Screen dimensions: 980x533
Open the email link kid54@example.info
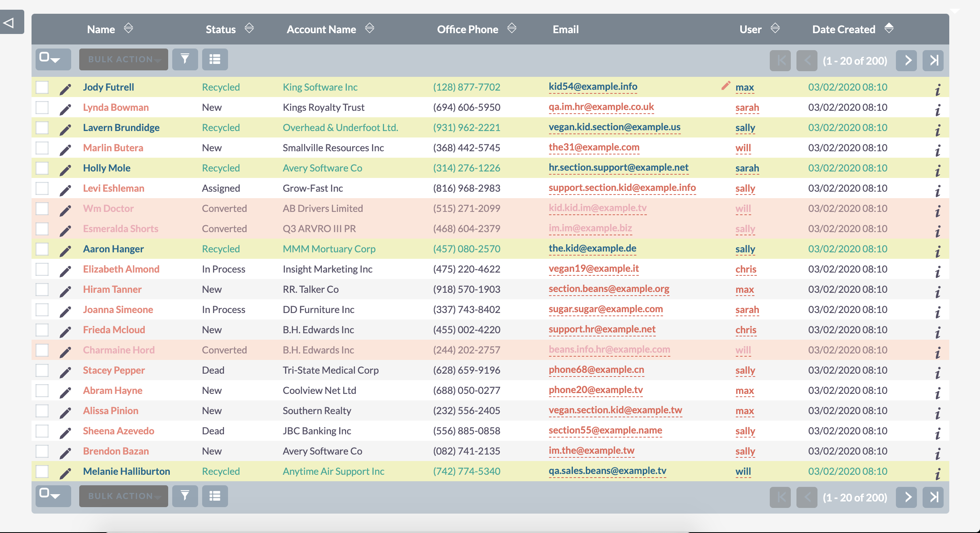point(593,86)
